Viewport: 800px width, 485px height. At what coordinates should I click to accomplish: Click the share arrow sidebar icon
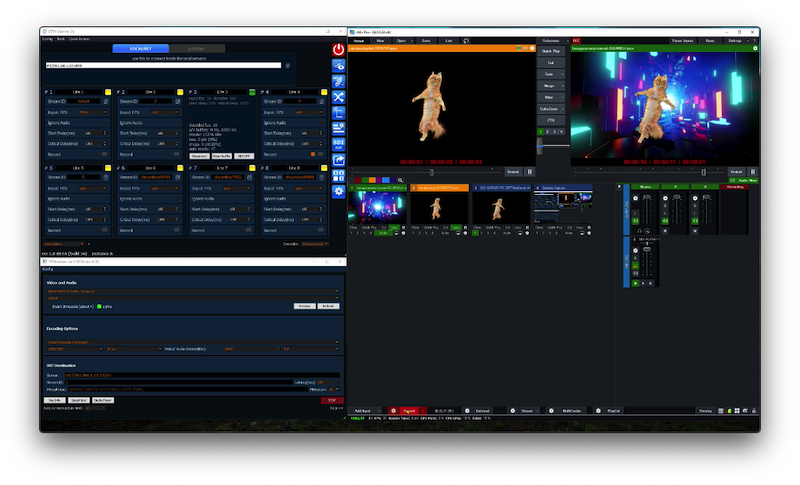[338, 160]
